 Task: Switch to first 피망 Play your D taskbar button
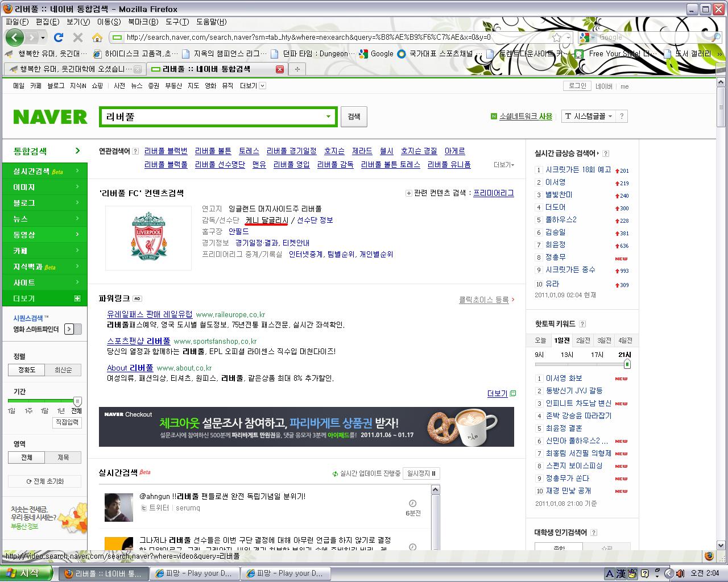[x=193, y=573]
